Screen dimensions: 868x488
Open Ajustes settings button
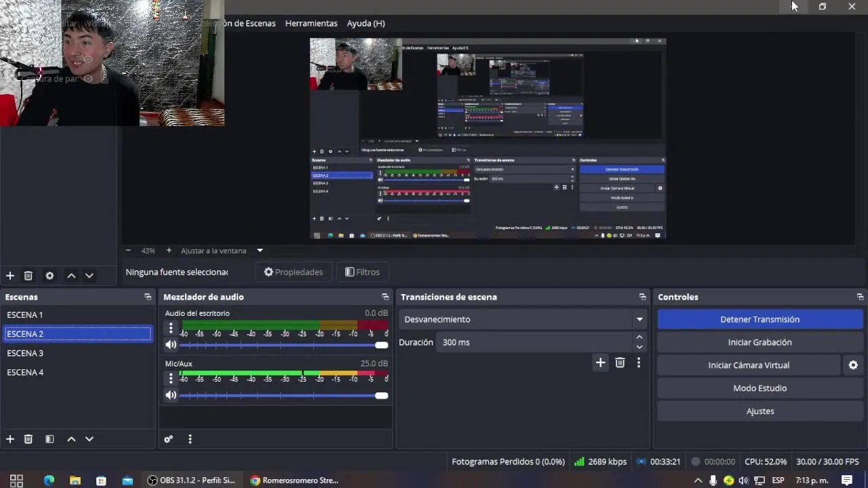coord(759,411)
